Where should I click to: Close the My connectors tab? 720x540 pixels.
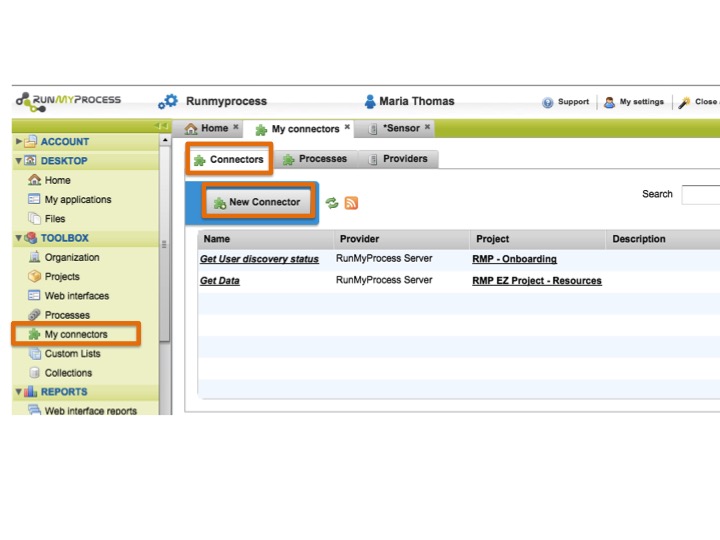coord(347,127)
